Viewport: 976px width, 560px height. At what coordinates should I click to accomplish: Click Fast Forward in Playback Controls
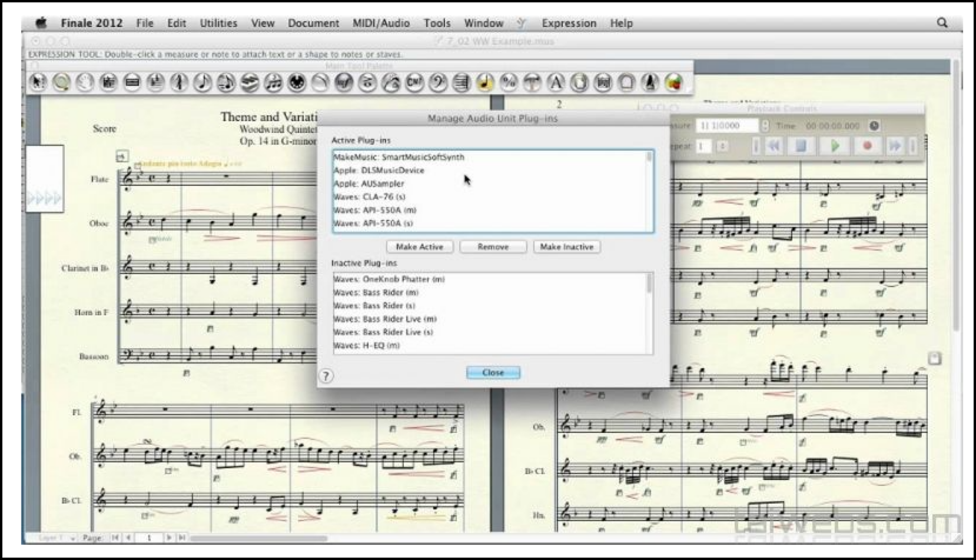point(895,145)
